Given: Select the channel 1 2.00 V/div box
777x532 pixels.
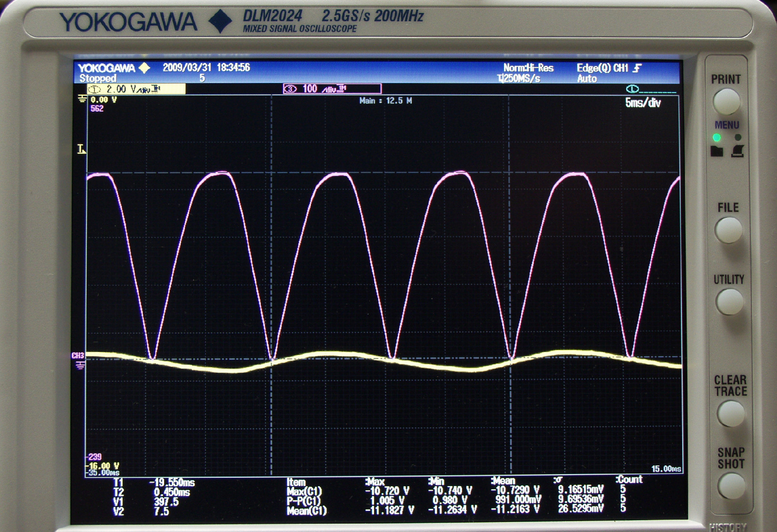Looking at the screenshot, I should click(x=136, y=89).
